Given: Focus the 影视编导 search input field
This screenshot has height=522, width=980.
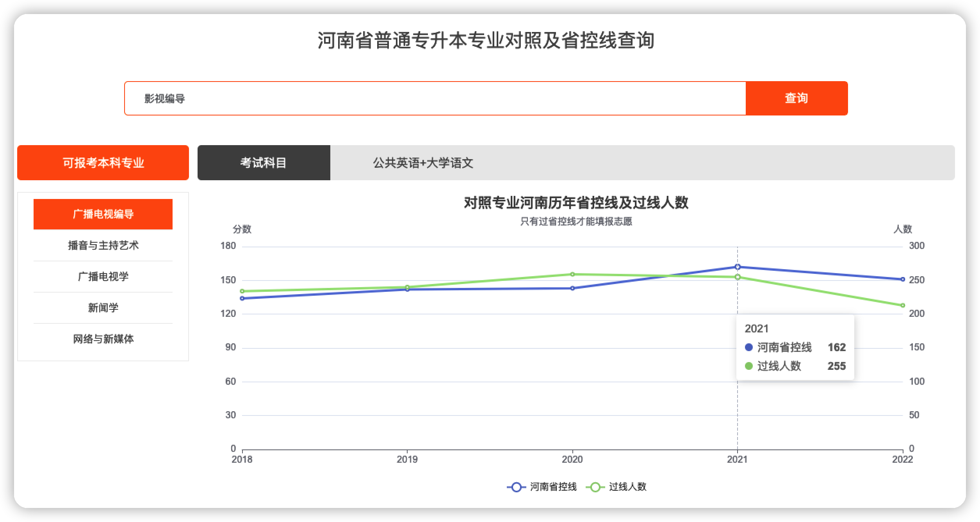Looking at the screenshot, I should click(435, 98).
